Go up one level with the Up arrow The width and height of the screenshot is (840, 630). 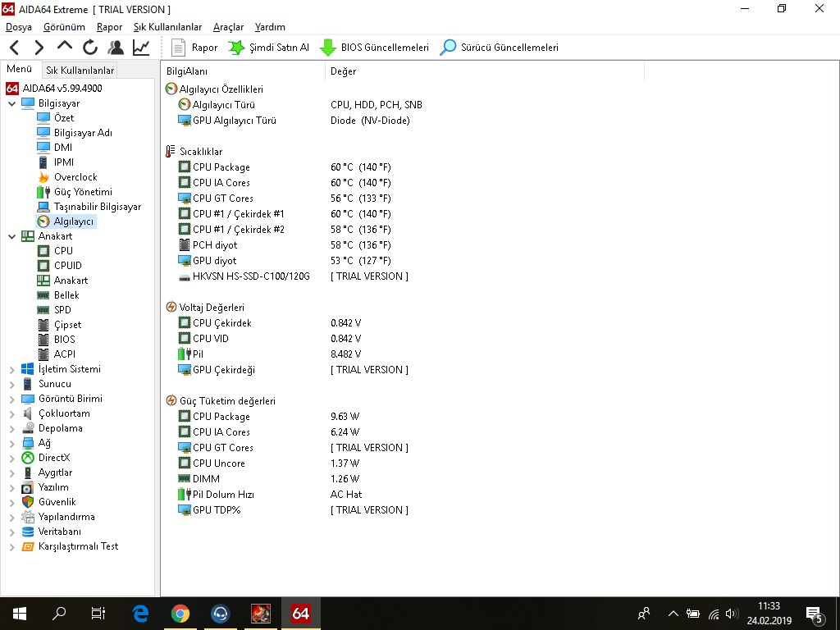click(64, 47)
